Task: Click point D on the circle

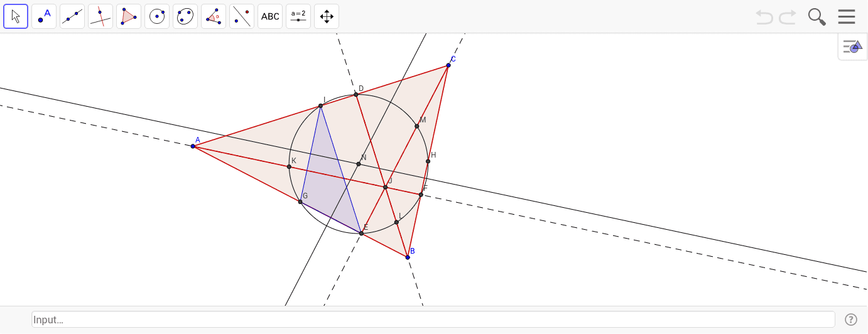Action: point(356,95)
